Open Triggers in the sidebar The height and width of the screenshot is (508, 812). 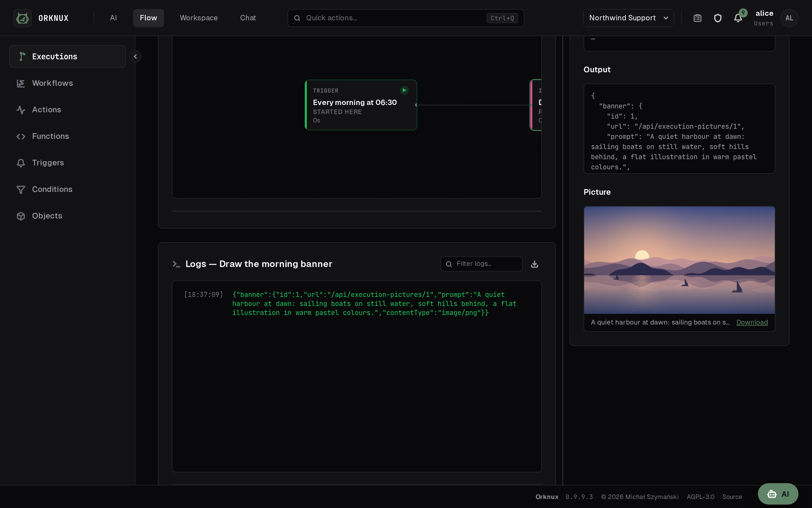(x=67, y=163)
